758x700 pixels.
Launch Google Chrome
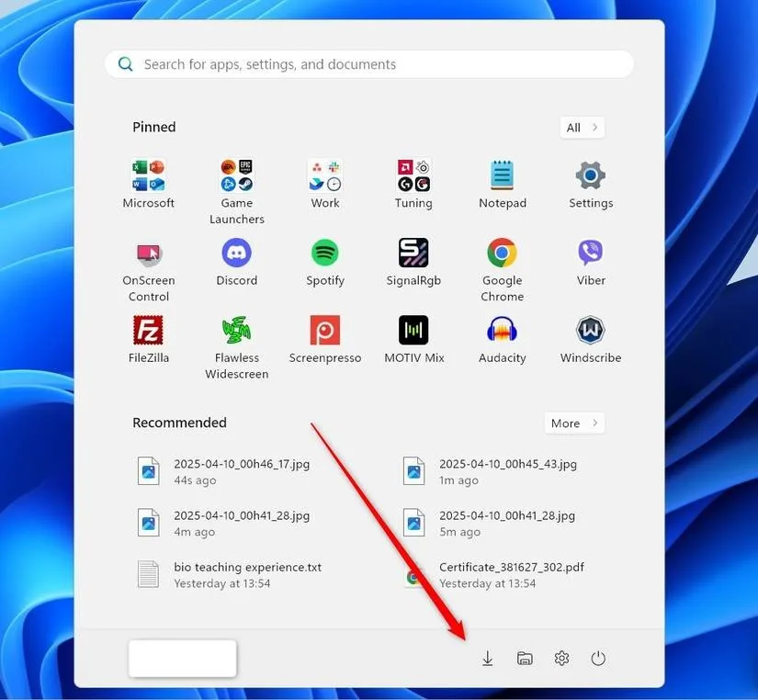click(x=502, y=270)
